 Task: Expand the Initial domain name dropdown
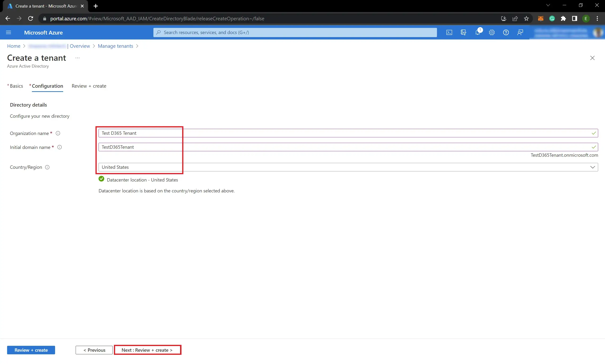pos(594,147)
